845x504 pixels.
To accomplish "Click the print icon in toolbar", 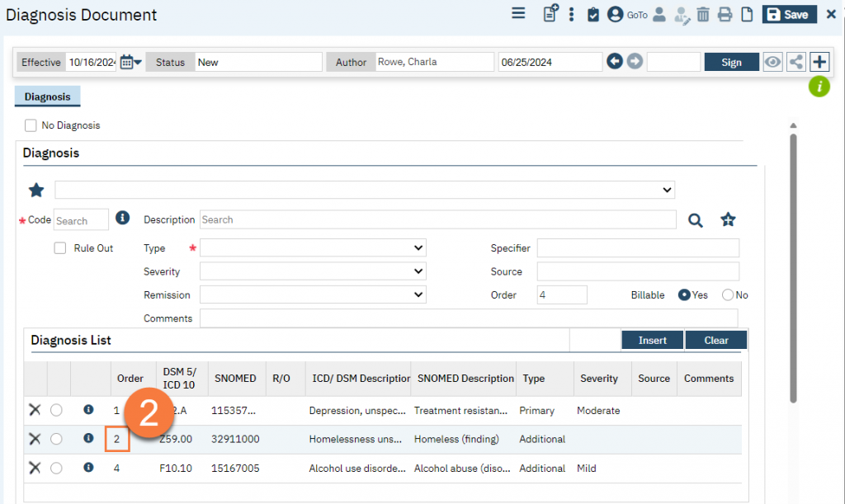I will (x=725, y=15).
